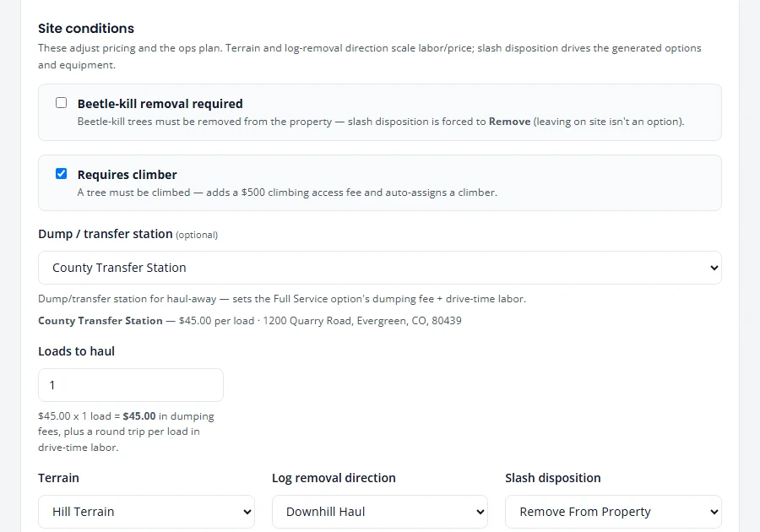Open the Log removal direction dropdown
This screenshot has height=532, width=760.
(x=379, y=512)
